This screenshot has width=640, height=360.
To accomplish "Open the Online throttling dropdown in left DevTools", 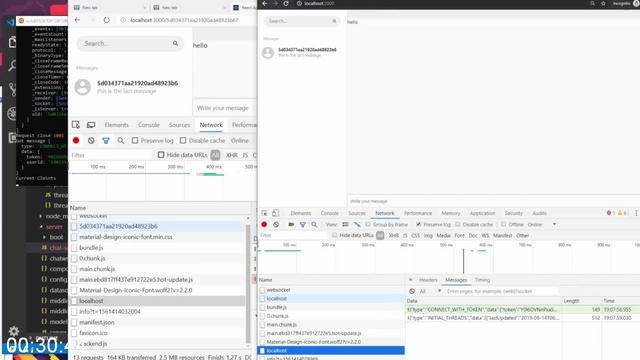I will tap(240, 140).
